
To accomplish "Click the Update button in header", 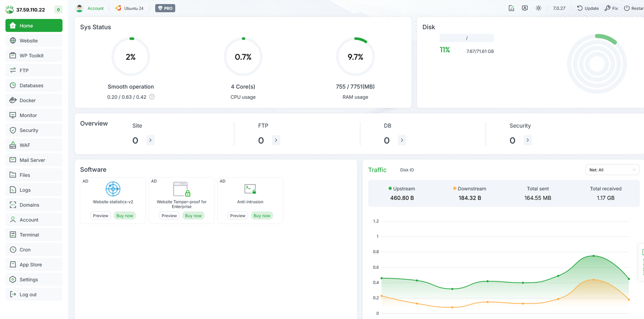I will pos(588,8).
